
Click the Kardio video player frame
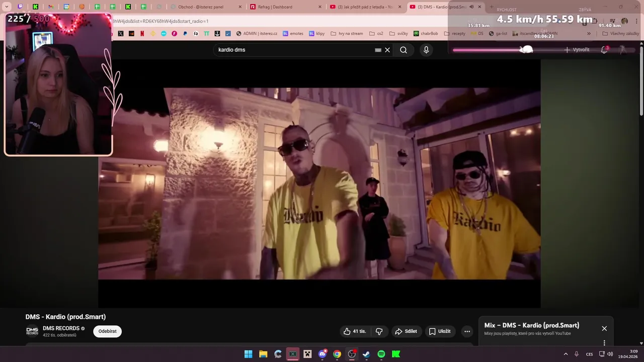[319, 184]
